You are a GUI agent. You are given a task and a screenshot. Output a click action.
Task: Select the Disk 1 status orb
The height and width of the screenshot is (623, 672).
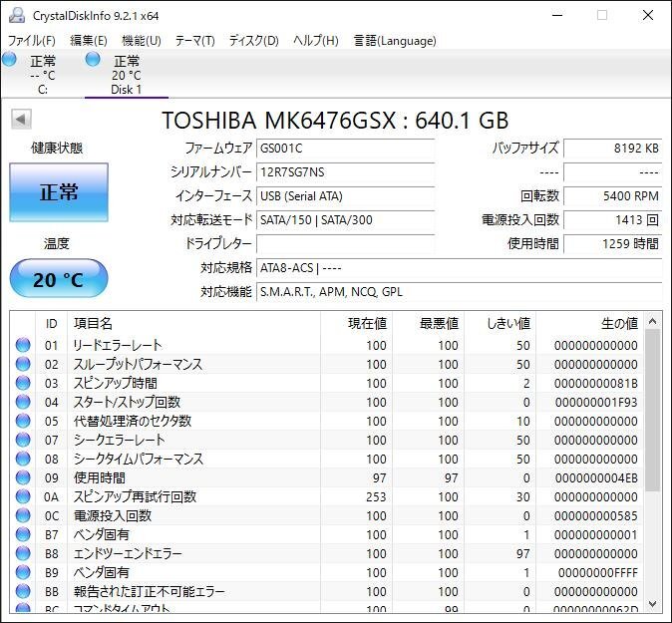click(93, 60)
